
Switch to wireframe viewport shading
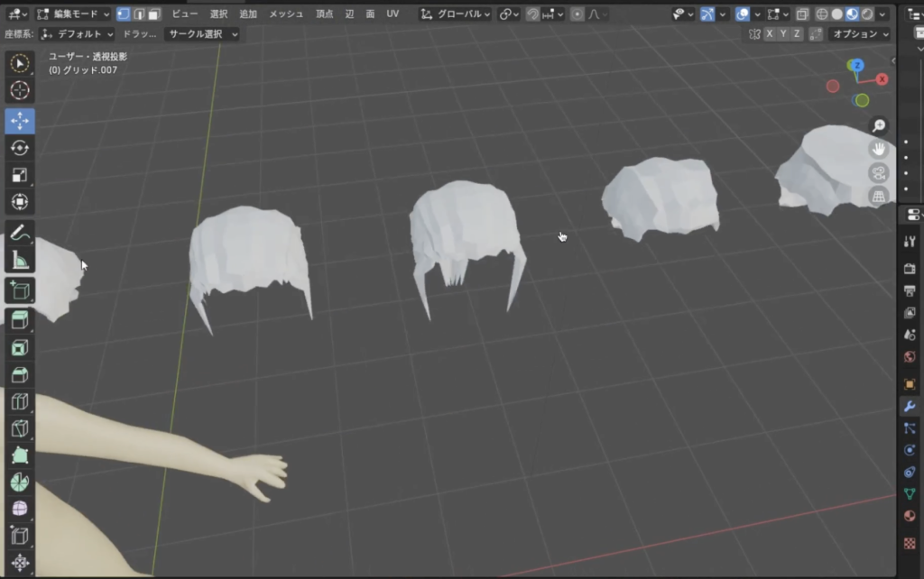click(822, 14)
